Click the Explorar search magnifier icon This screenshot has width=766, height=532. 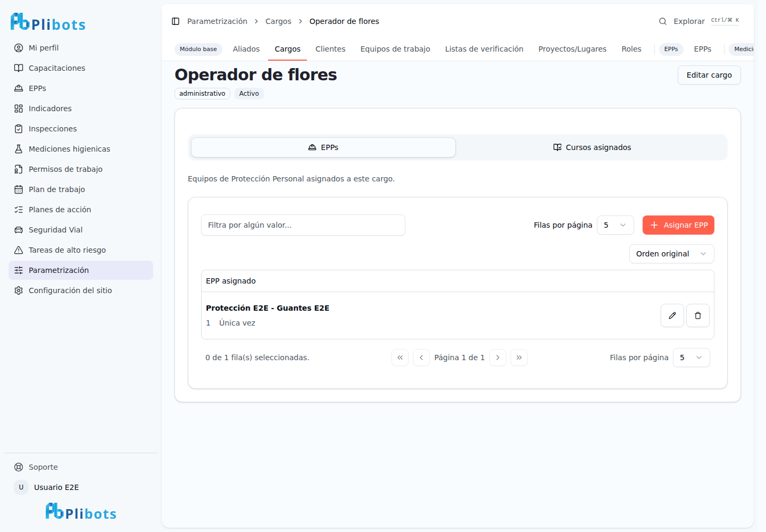tap(663, 21)
